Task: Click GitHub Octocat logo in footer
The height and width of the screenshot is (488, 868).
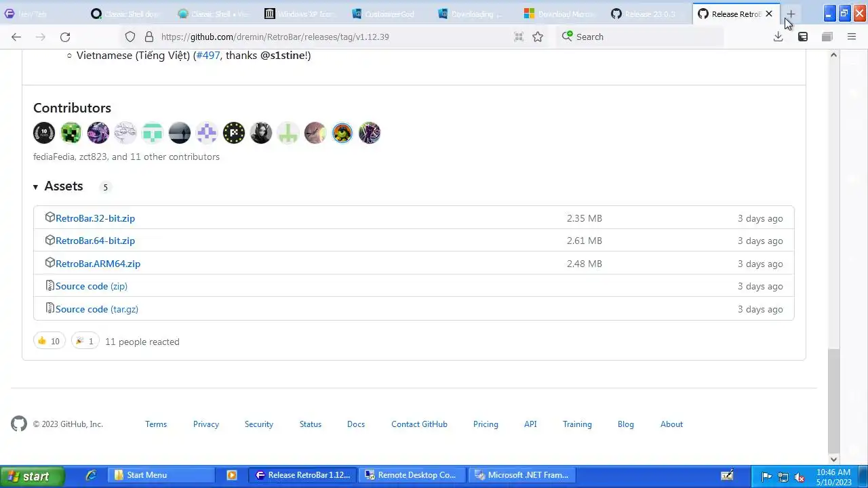Action: tap(19, 424)
